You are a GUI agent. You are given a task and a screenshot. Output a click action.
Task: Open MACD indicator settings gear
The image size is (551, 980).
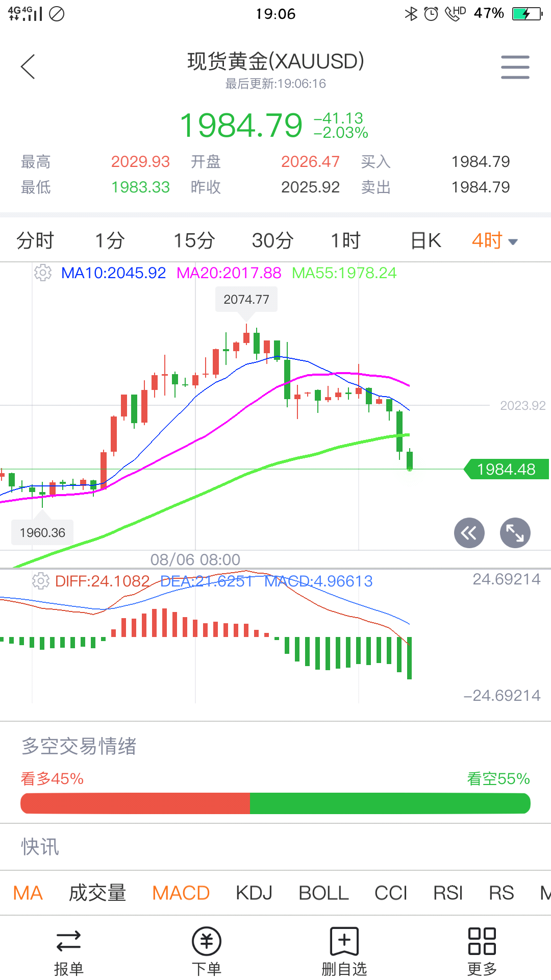click(41, 581)
